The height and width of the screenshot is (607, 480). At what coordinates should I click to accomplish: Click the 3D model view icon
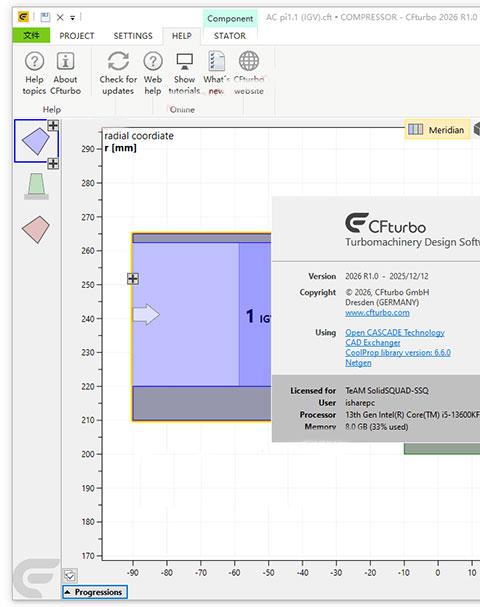pos(477,129)
